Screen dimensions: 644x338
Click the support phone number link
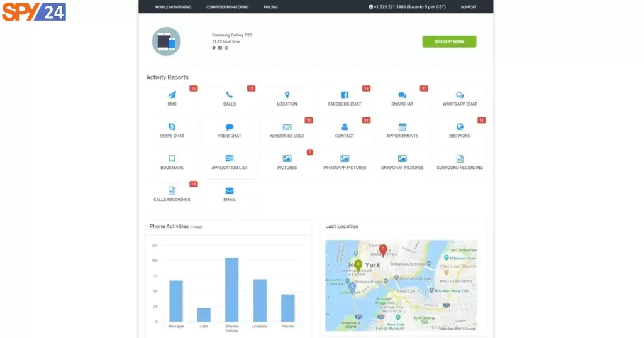[408, 7]
